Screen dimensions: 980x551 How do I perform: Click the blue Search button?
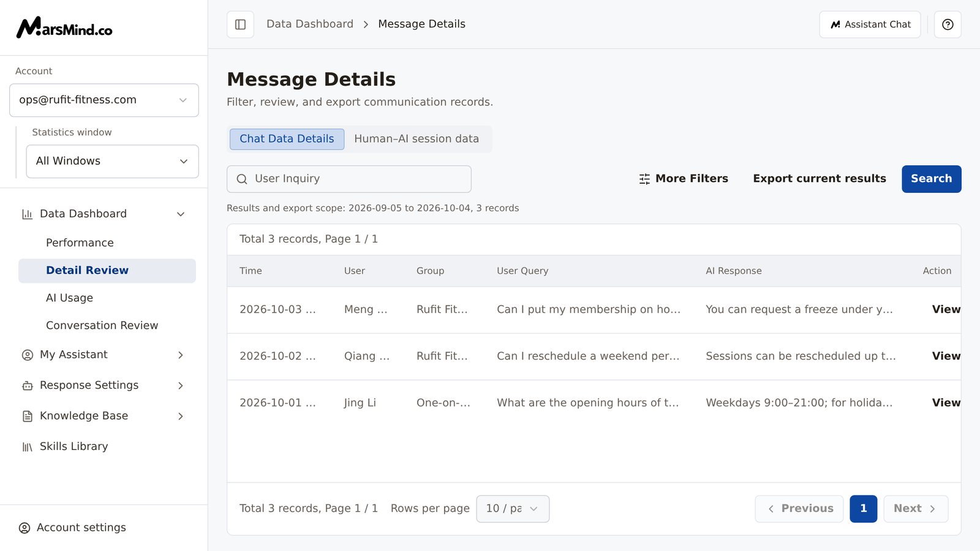[931, 179]
